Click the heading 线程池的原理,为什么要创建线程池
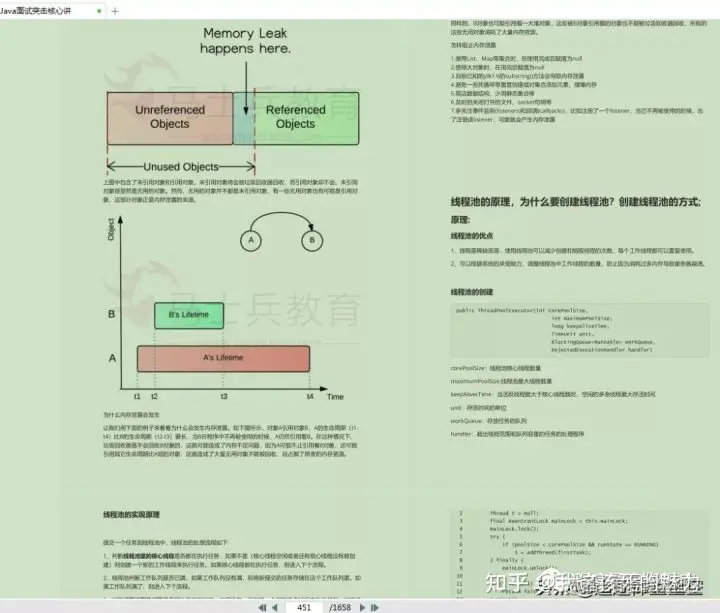720x613 pixels. point(576,202)
